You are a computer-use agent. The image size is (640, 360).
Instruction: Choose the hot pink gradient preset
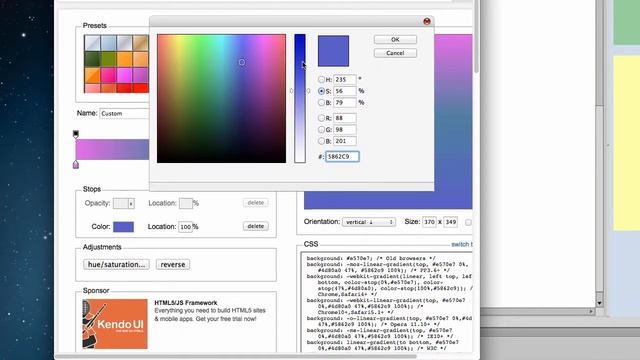[108, 75]
